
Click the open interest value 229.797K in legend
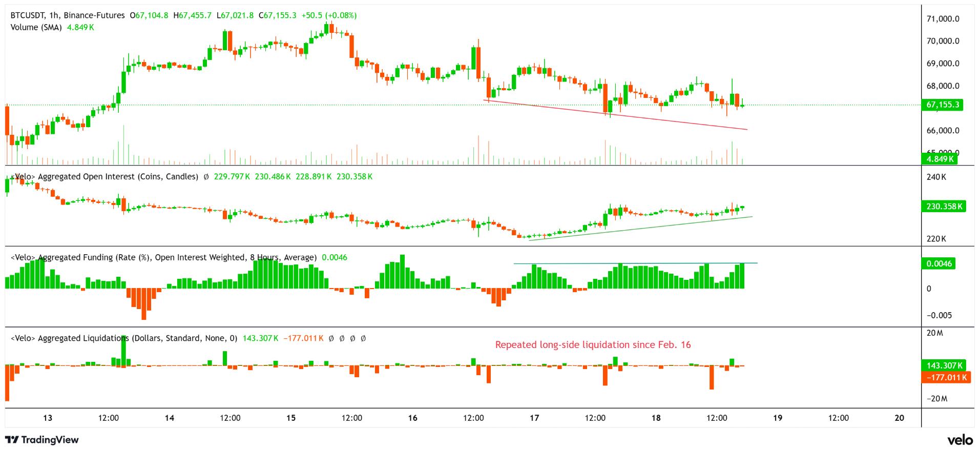click(x=232, y=176)
